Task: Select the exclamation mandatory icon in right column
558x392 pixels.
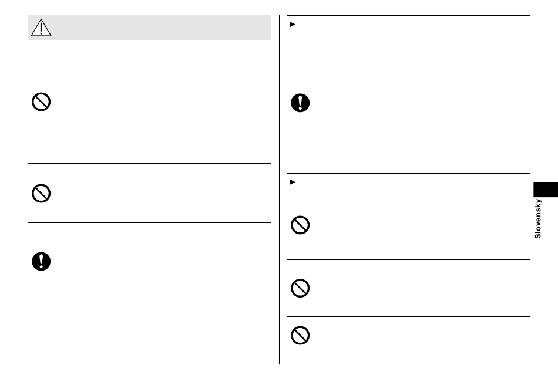Action: [300, 103]
